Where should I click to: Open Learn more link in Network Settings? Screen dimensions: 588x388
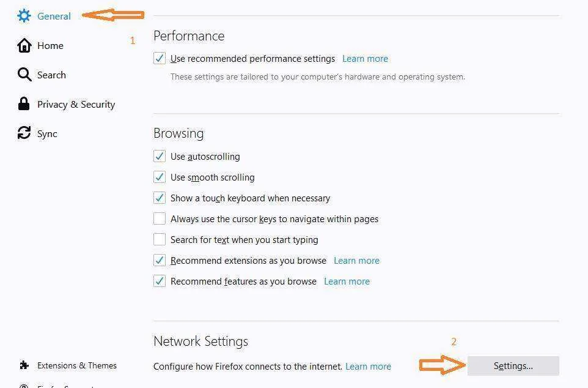point(368,366)
